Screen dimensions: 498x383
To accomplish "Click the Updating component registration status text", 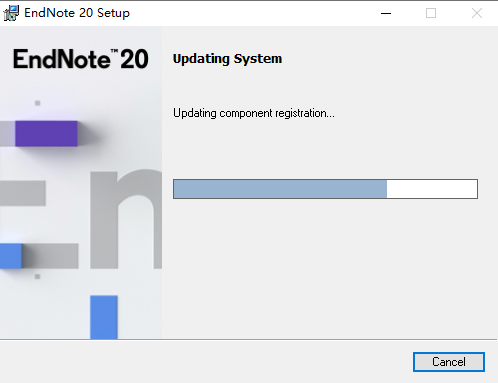I will [x=254, y=113].
